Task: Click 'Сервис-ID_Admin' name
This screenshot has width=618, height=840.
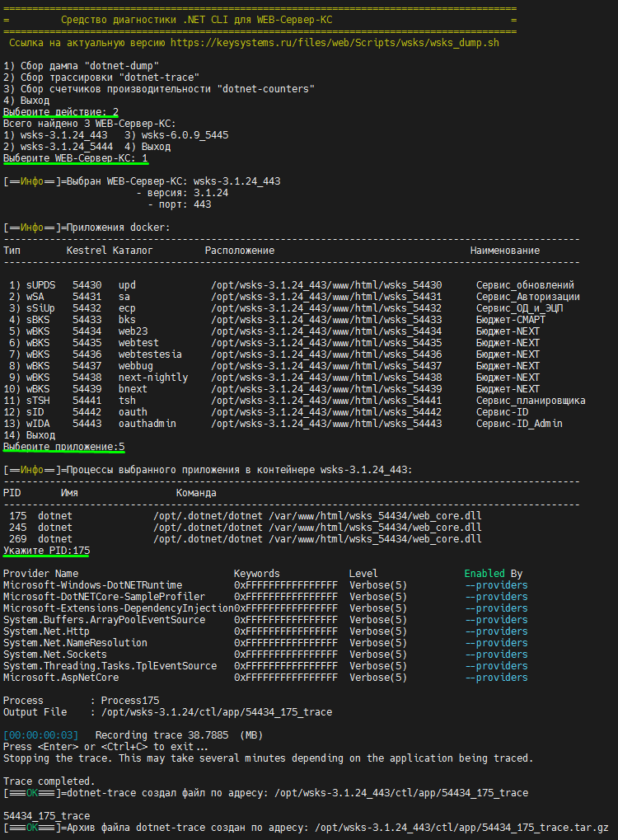Action: click(x=519, y=424)
